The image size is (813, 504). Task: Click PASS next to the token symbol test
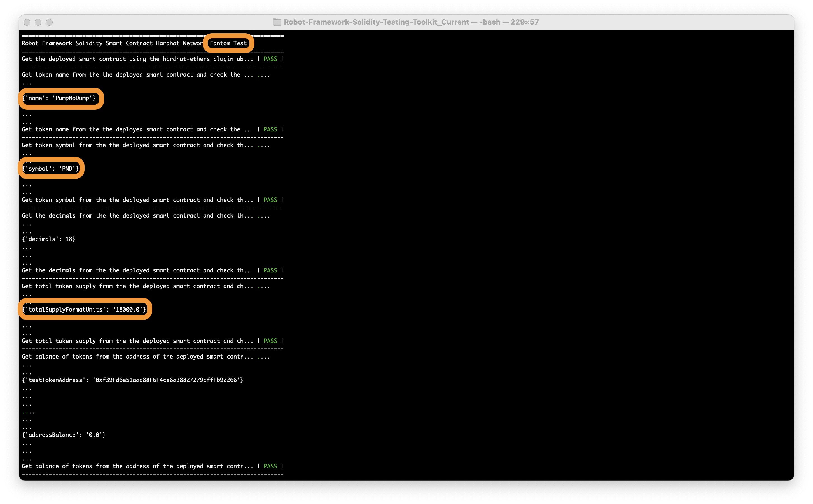[x=270, y=200]
